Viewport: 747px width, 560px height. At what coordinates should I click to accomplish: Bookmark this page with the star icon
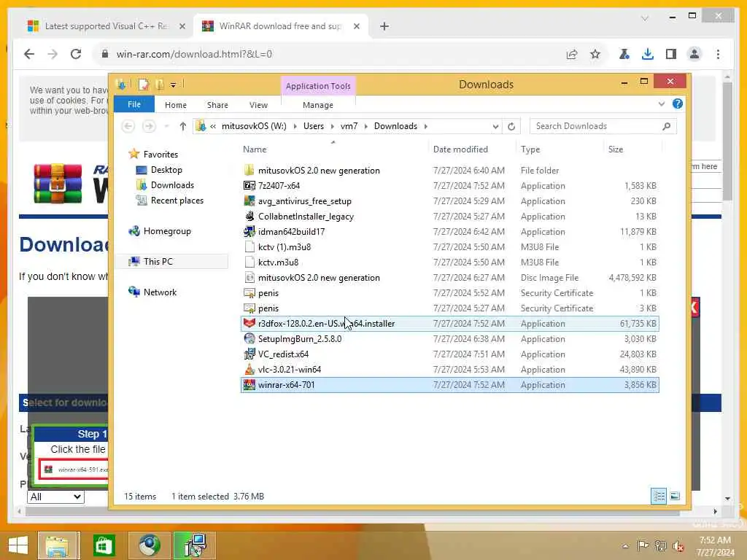(595, 54)
